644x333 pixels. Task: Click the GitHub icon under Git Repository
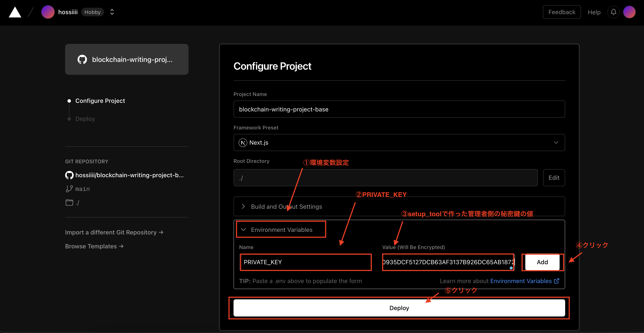pyautogui.click(x=69, y=175)
